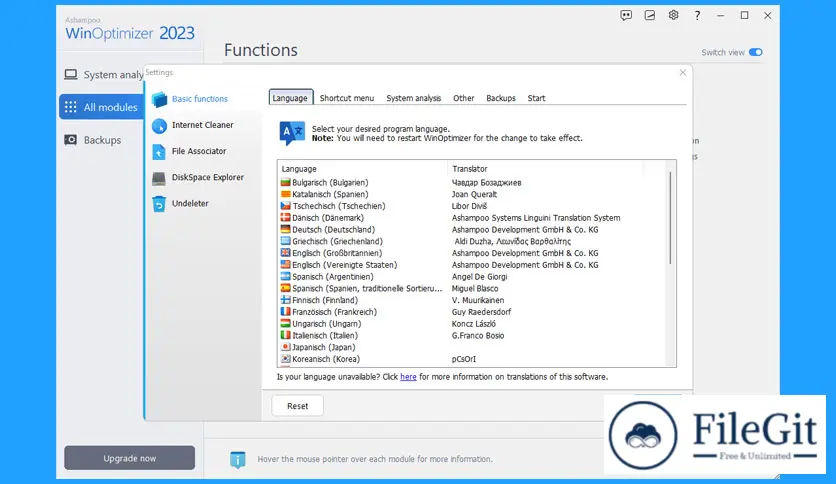This screenshot has width=836, height=484.
Task: Click the DiskSpace Explorer drive icon
Action: tap(159, 178)
